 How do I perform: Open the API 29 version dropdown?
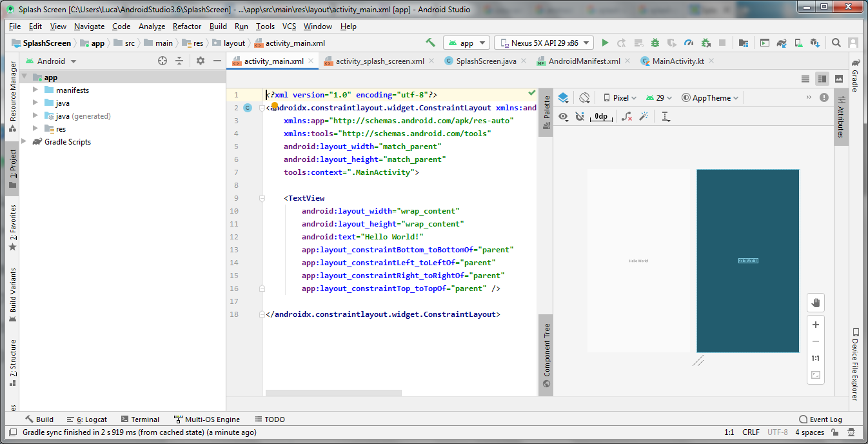[x=659, y=98]
